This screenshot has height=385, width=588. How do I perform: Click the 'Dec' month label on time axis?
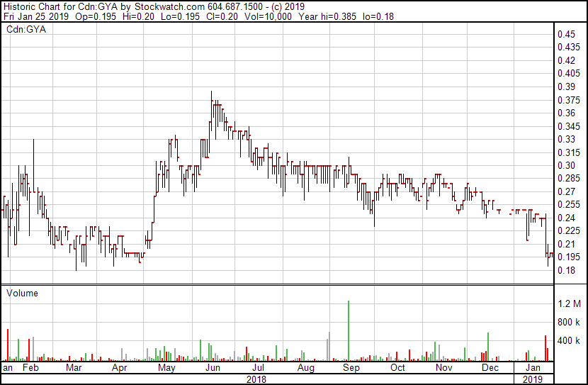[490, 368]
